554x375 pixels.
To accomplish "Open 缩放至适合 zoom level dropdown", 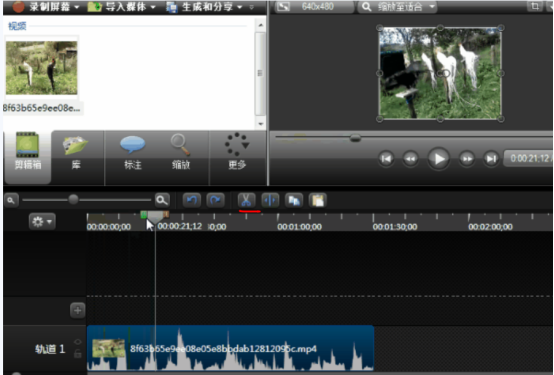I will point(397,6).
